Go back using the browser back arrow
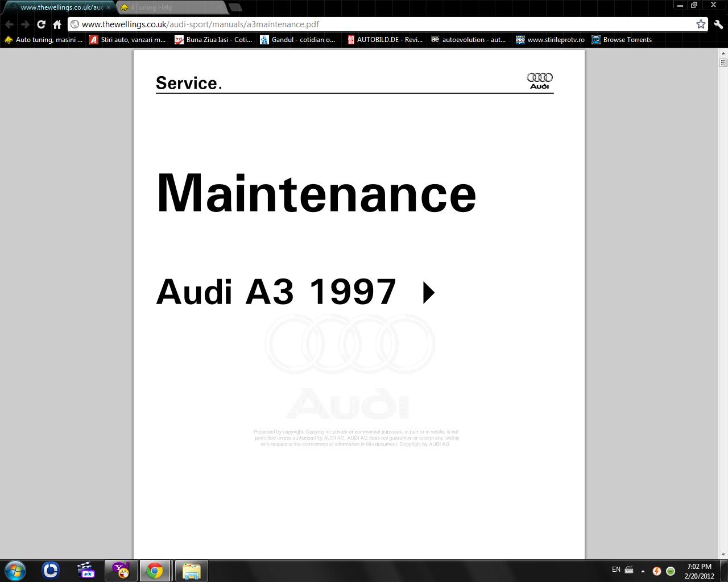The height and width of the screenshot is (582, 728). click(9, 24)
